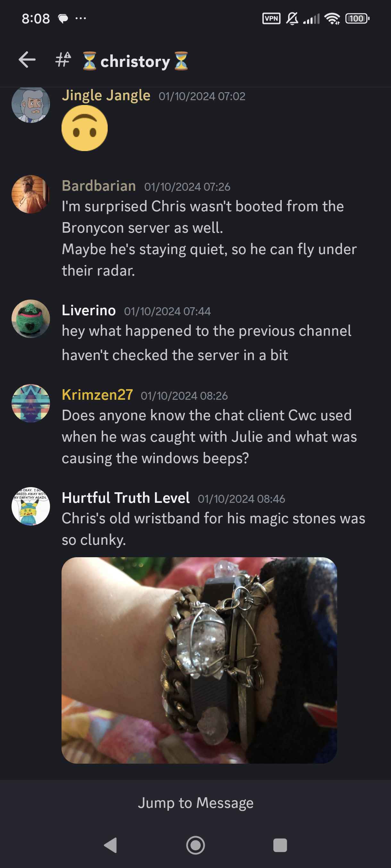Open Krimzen27's avatar
Image resolution: width=391 pixels, height=868 pixels.
[x=31, y=403]
